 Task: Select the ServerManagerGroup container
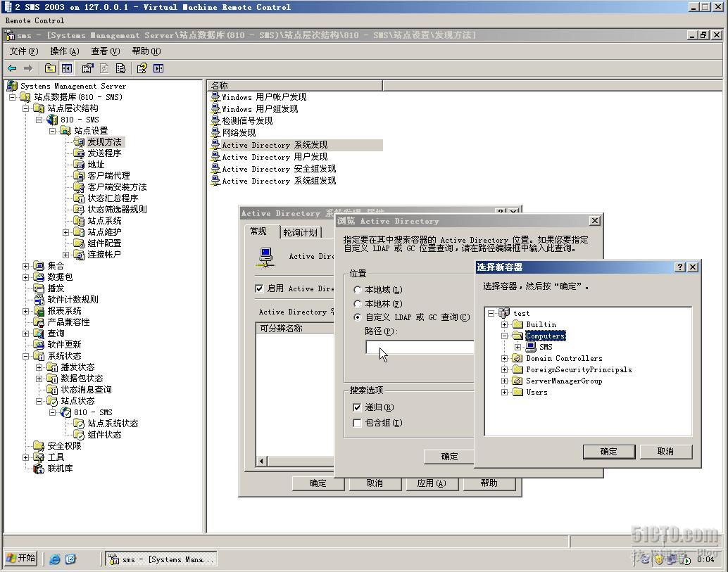(564, 381)
